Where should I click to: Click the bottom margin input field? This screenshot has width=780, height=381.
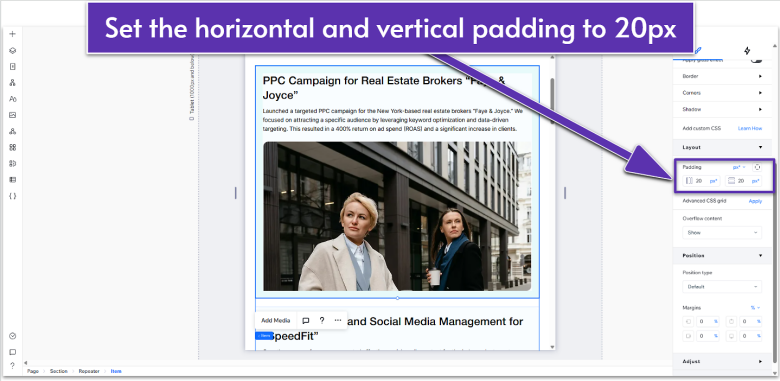[x=751, y=336]
